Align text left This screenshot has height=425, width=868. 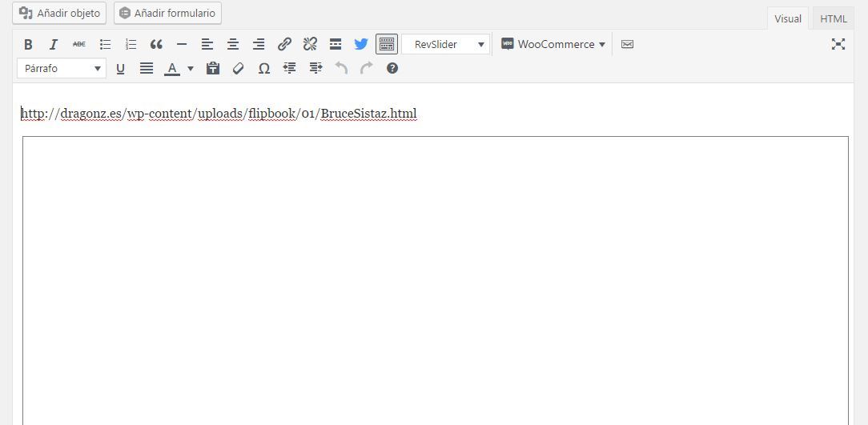coord(207,44)
